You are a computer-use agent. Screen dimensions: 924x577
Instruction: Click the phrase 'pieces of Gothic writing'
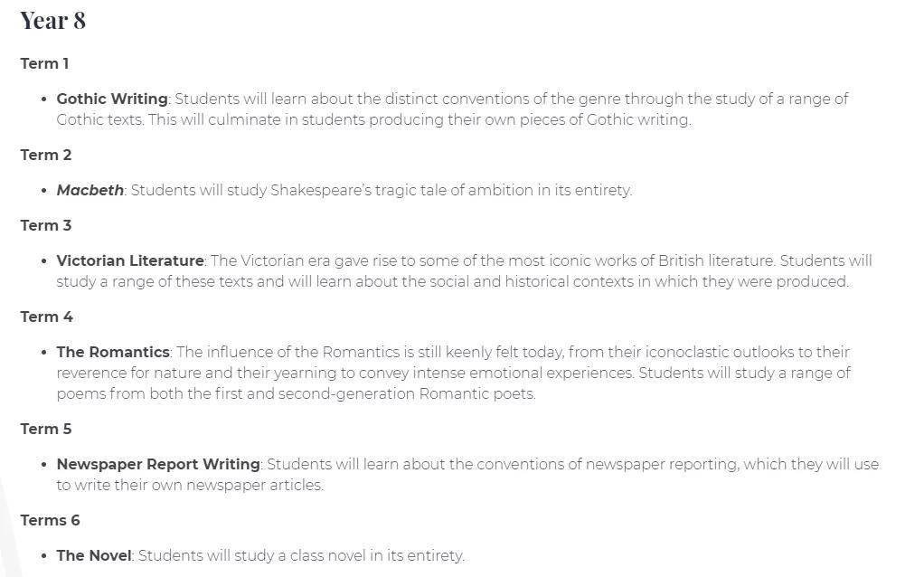(x=602, y=119)
